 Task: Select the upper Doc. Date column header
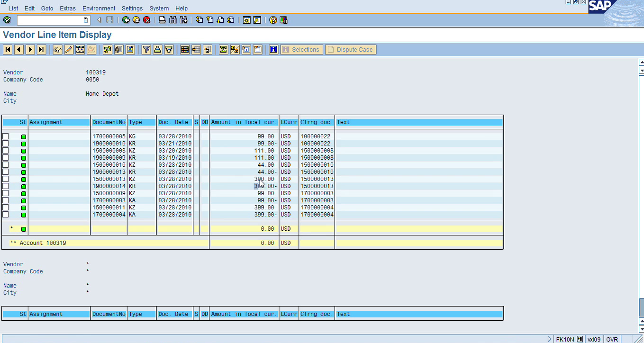coord(174,122)
